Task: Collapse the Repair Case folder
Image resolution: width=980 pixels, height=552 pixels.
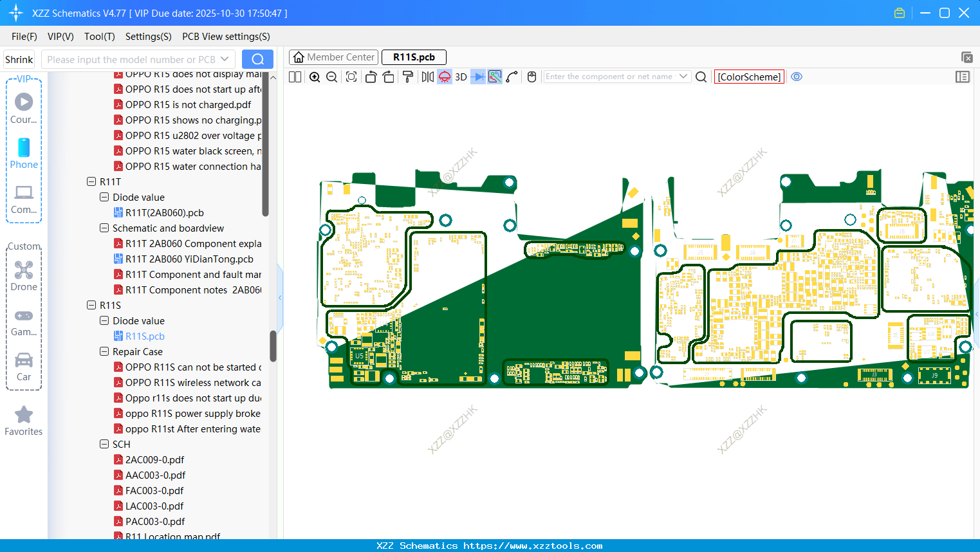Action: coord(104,352)
